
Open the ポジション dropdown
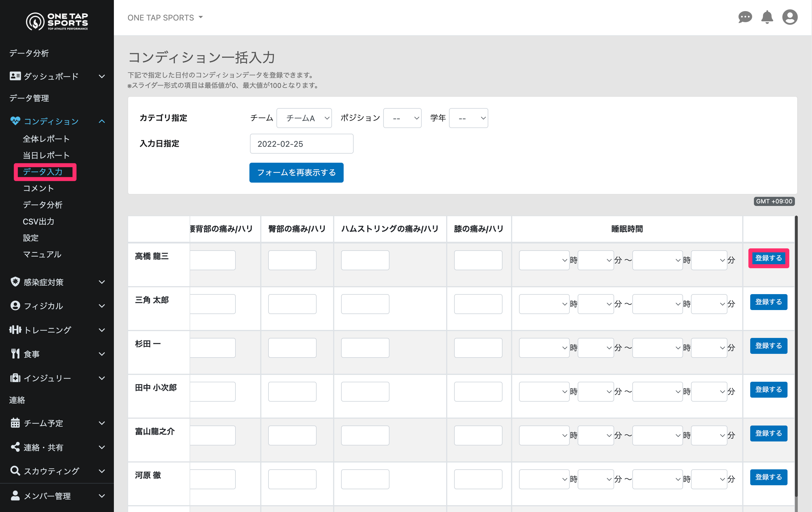click(402, 118)
